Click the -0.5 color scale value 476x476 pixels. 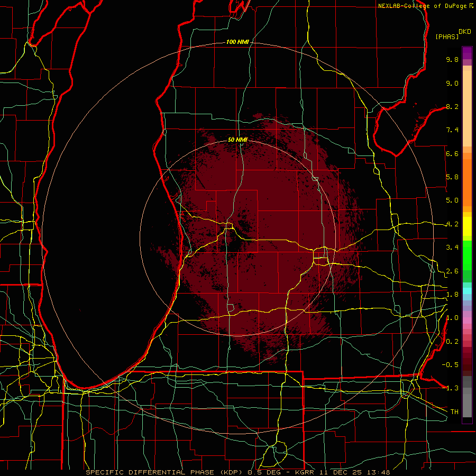(x=450, y=365)
